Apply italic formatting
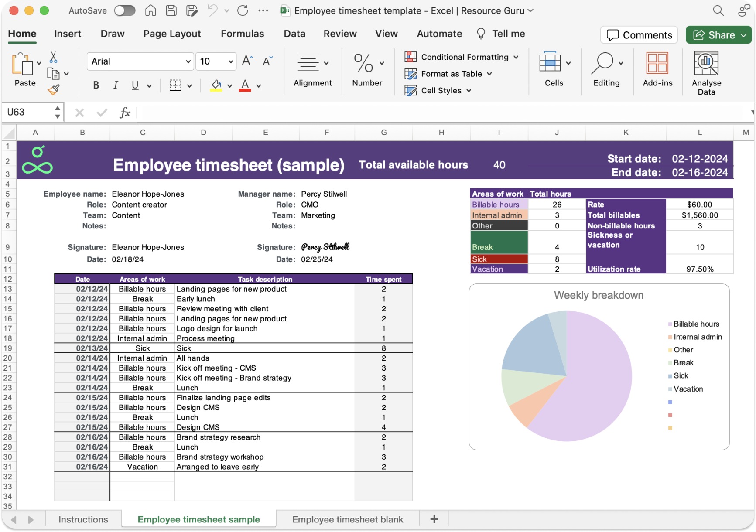Screen dimensions: 756x532 (115, 85)
